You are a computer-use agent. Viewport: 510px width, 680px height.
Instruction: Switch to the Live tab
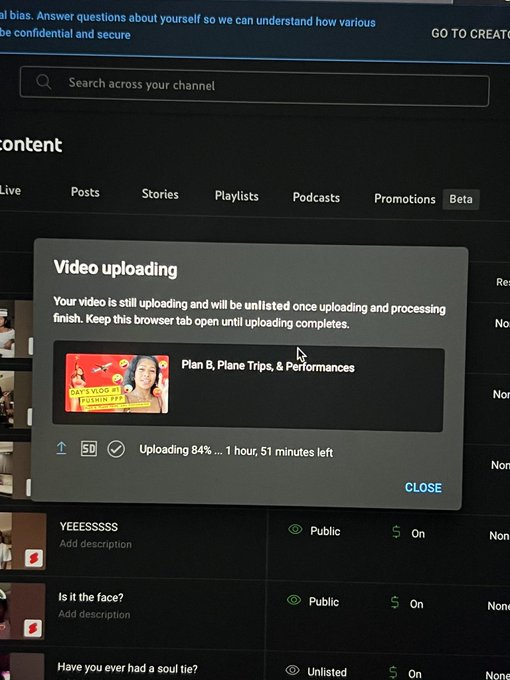click(10, 190)
